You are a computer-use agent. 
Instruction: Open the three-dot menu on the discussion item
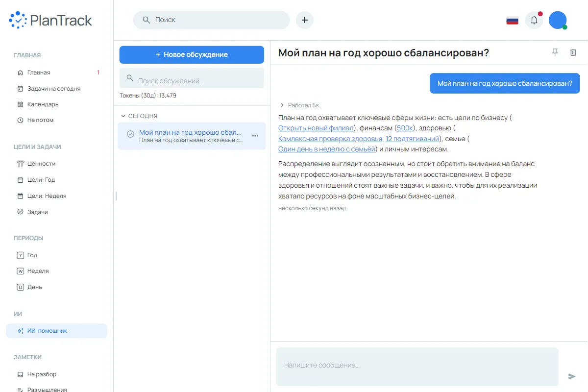click(x=255, y=136)
